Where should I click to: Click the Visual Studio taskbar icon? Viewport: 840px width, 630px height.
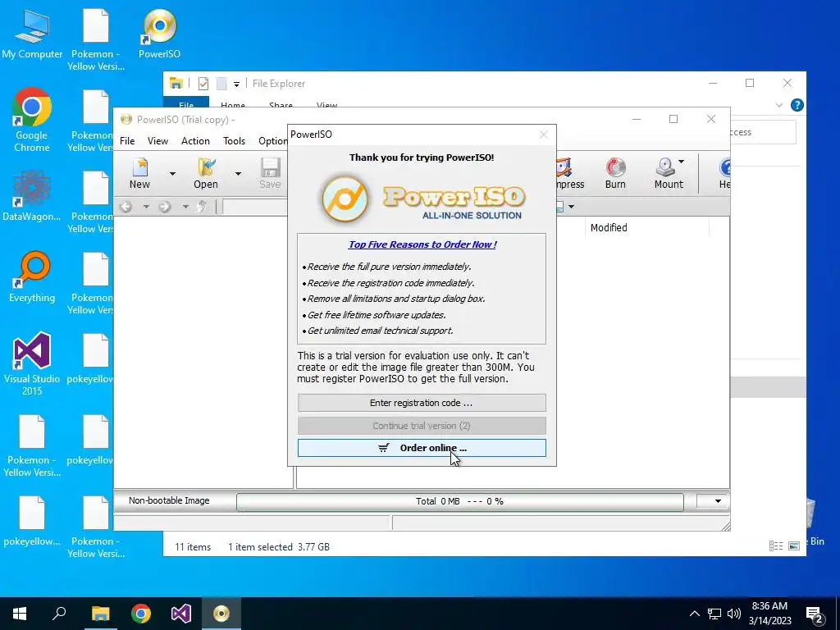181,614
